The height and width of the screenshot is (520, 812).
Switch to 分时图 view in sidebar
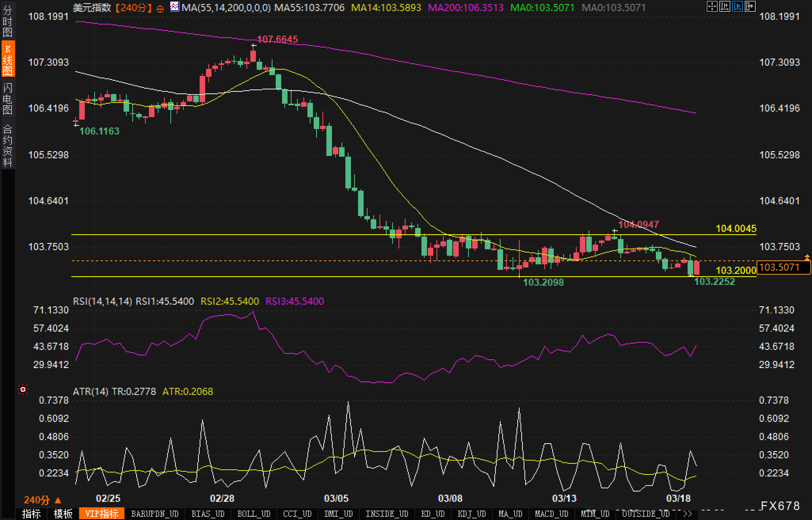pyautogui.click(x=8, y=21)
